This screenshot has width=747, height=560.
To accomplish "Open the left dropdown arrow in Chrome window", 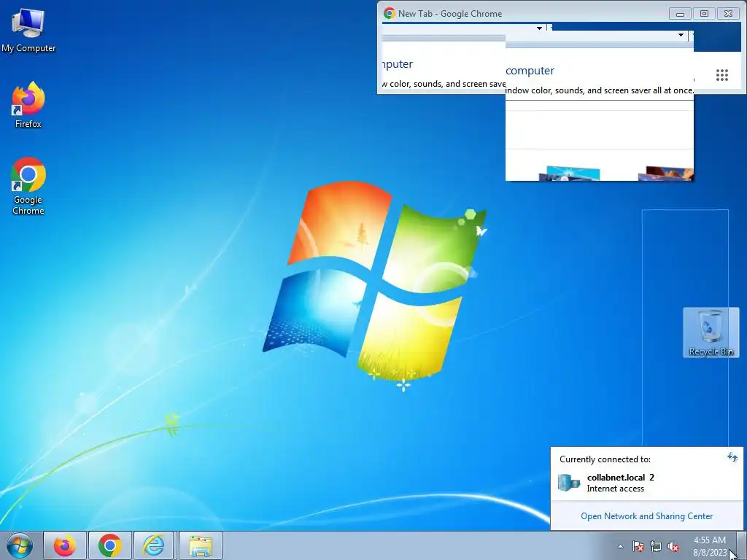I will pyautogui.click(x=539, y=28).
